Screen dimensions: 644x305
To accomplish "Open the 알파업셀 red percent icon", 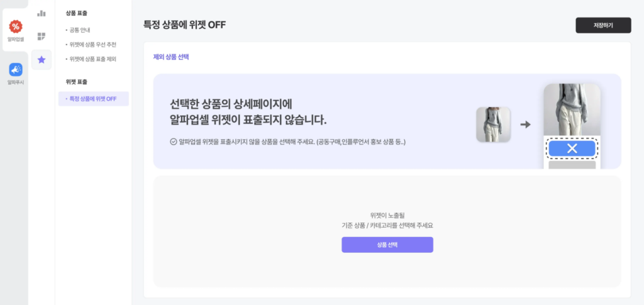I will [x=16, y=26].
